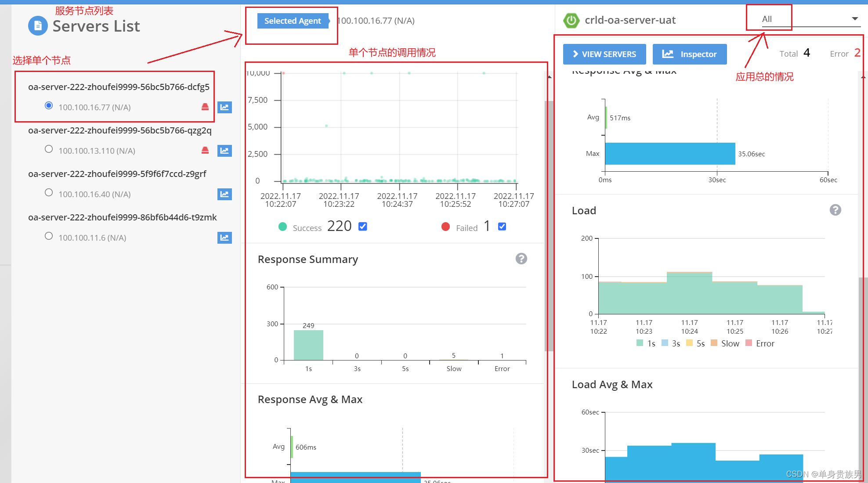Open help icon in Load section
The height and width of the screenshot is (483, 868).
(x=835, y=210)
